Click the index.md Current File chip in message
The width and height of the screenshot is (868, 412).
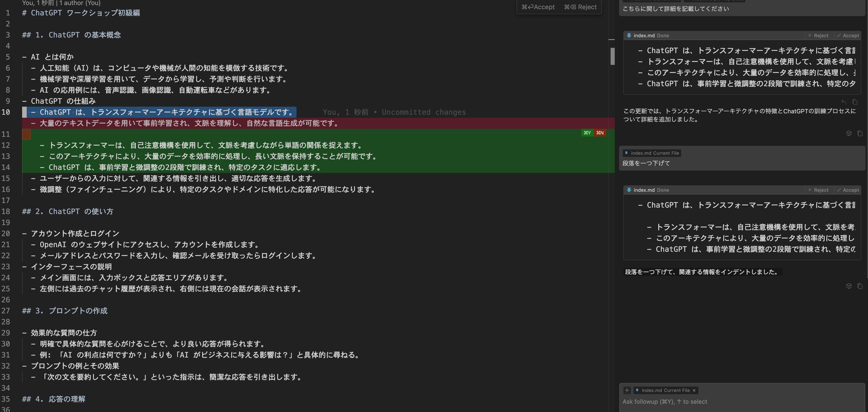point(652,153)
